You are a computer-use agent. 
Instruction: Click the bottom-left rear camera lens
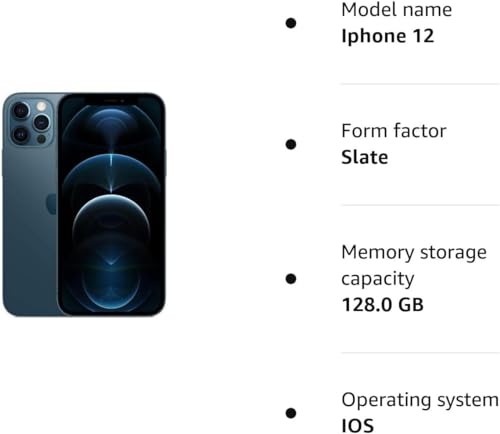point(21,134)
